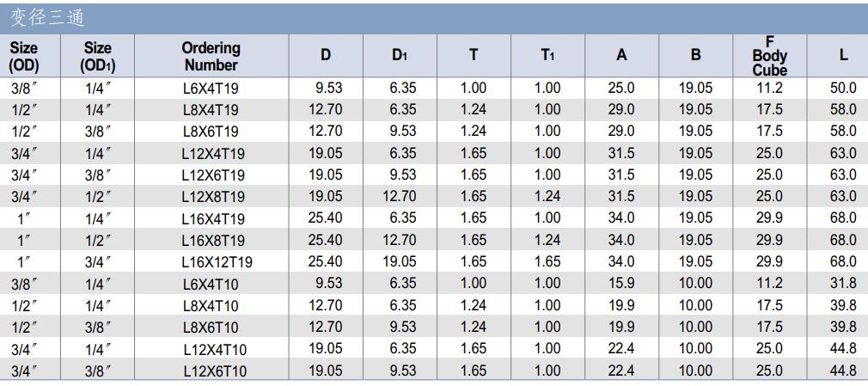Select the D1 column header
Viewport: 868px width, 386px height.
tap(400, 55)
